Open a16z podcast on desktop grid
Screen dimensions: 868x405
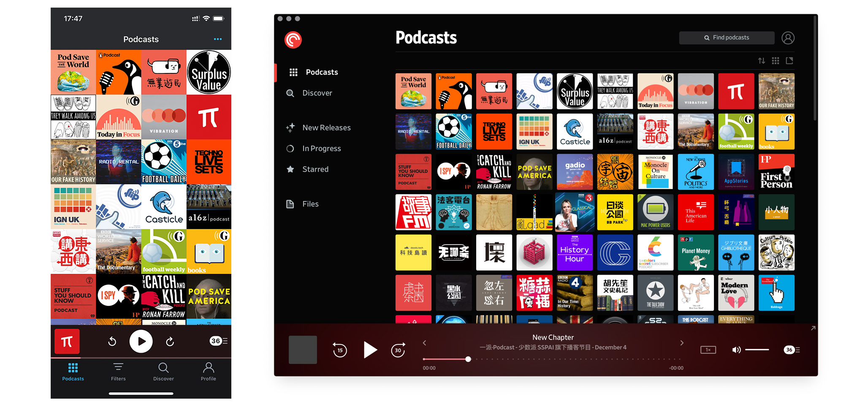[x=615, y=132]
